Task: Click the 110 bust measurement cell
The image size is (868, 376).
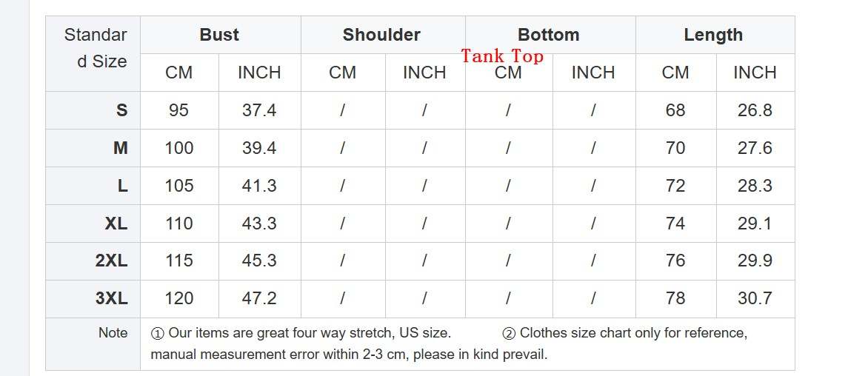Action: (x=178, y=224)
